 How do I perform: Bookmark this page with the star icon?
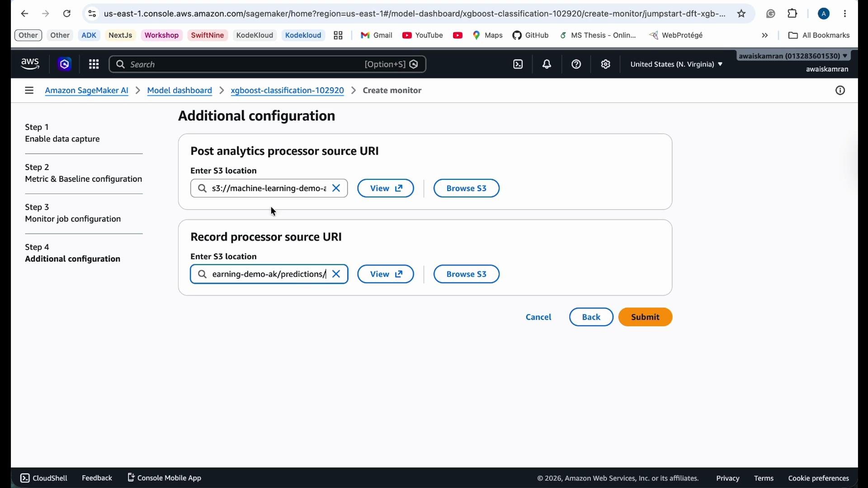coord(742,14)
